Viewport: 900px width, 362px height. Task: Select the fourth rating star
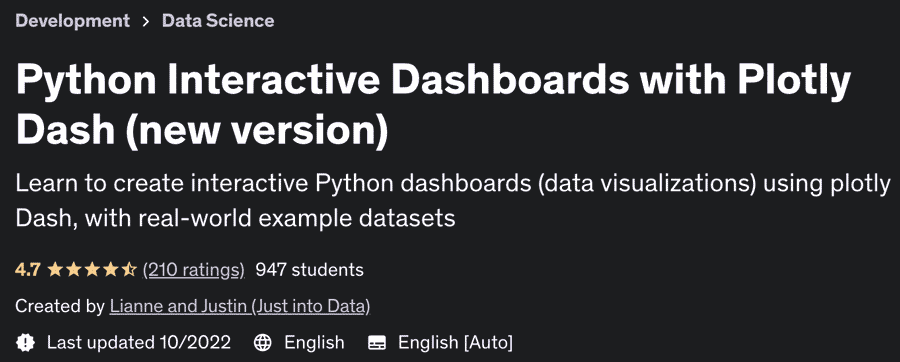click(110, 269)
